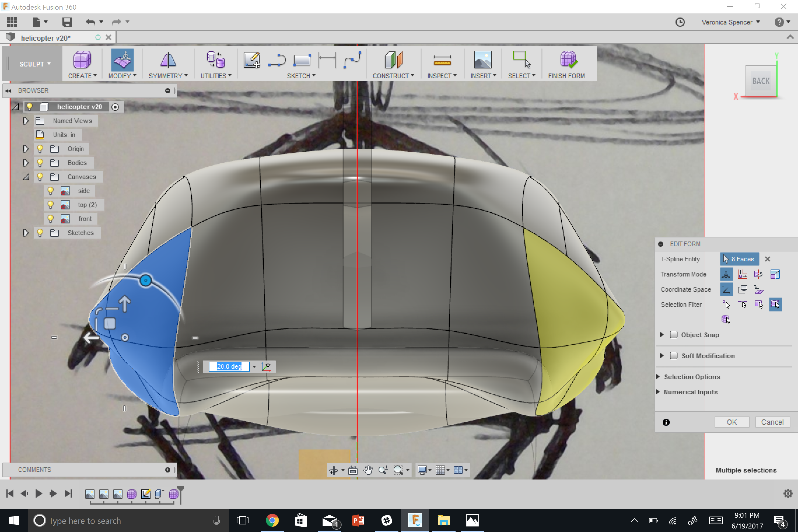
Task: Select the sketch Line tool
Action: pyautogui.click(x=277, y=60)
